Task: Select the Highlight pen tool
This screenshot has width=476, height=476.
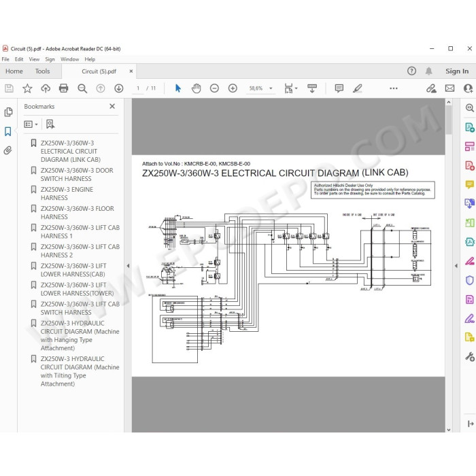Action: coord(358,88)
